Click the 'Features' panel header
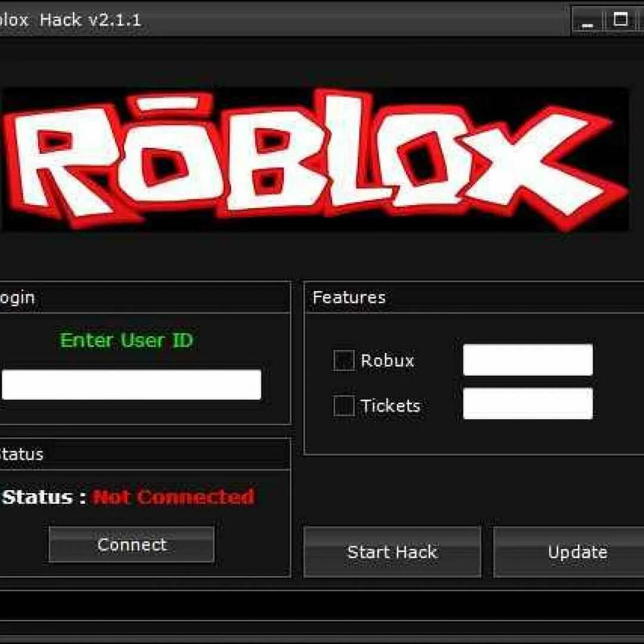Screen dimensions: 644x644 point(474,298)
